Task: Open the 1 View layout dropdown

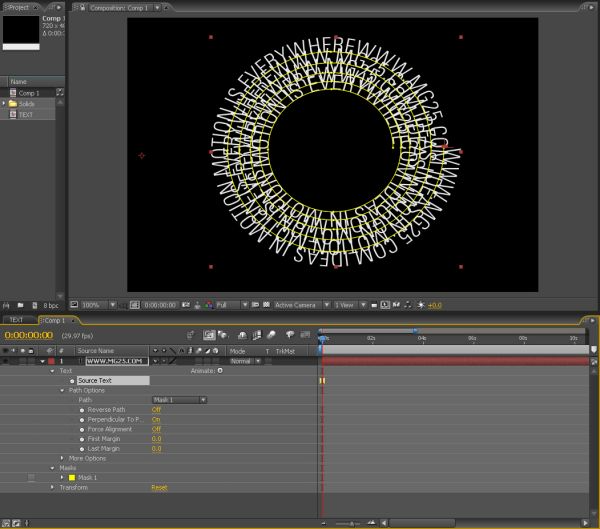Action: pos(350,305)
